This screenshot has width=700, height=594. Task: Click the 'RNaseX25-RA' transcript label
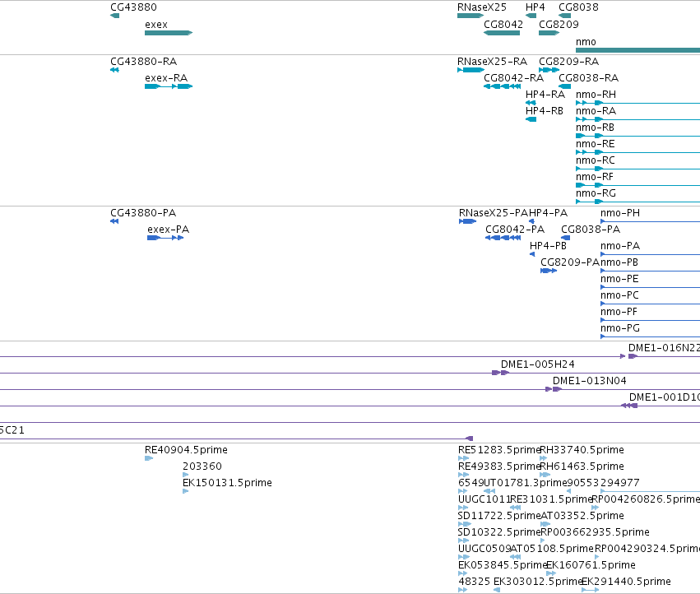click(x=492, y=61)
